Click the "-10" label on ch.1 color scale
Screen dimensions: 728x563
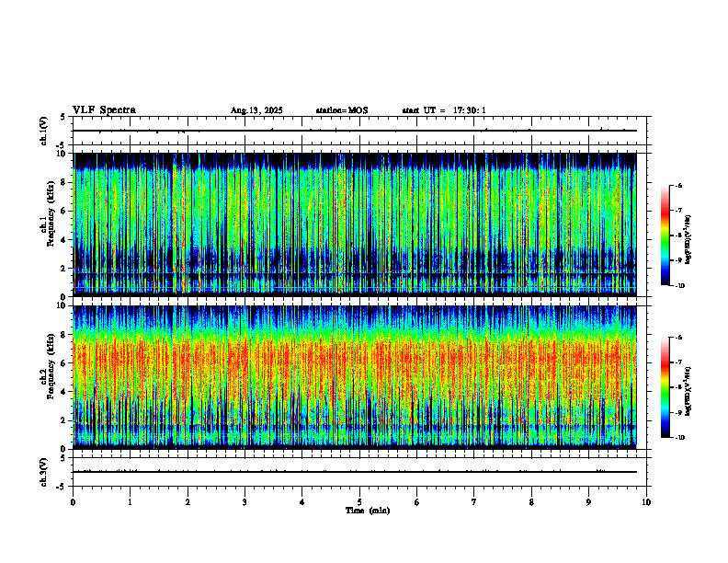680,286
